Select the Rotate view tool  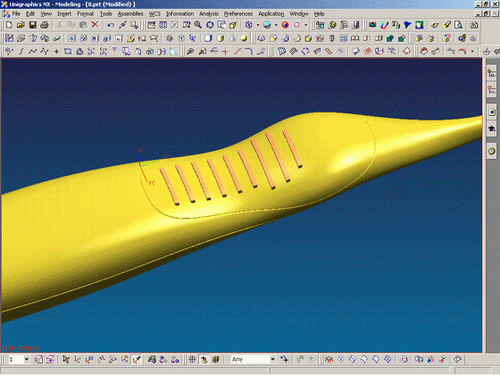coord(210,25)
